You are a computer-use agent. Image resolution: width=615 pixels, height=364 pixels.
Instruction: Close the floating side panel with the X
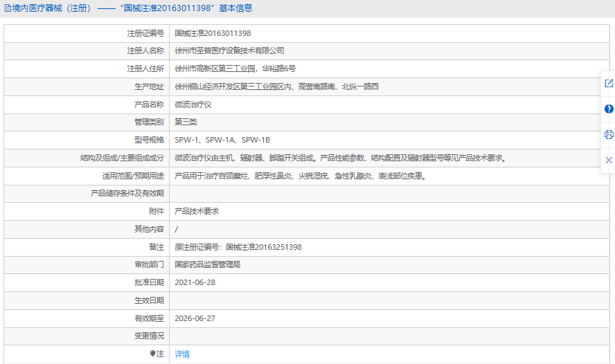pyautogui.click(x=609, y=160)
